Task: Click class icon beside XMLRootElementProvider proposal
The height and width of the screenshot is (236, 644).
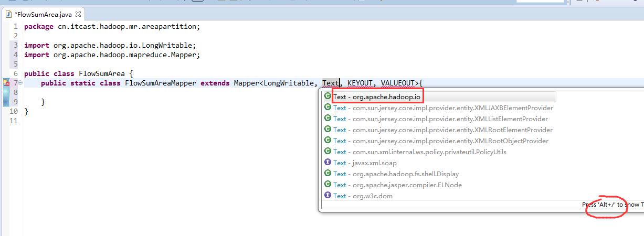Action: (328, 129)
